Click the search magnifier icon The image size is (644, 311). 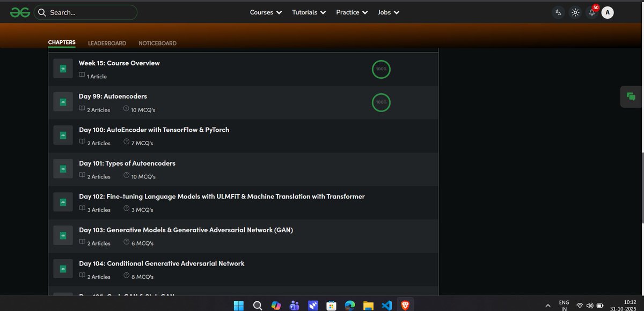(42, 12)
